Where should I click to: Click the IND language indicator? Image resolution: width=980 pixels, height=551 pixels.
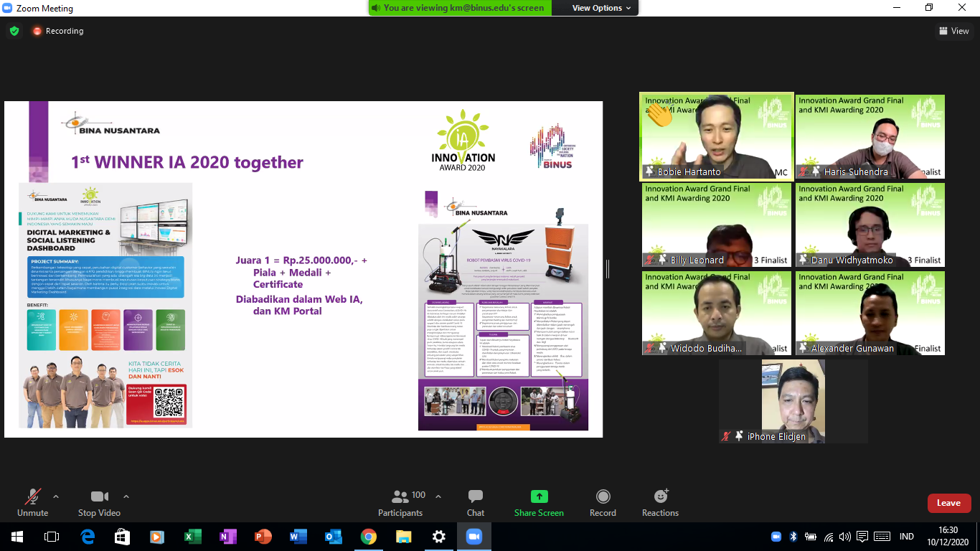coord(907,537)
